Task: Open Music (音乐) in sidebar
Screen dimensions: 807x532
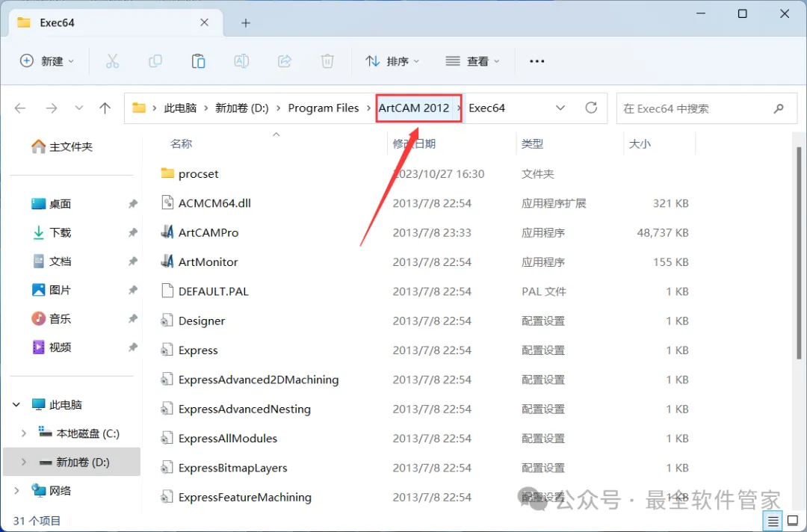Action: click(x=51, y=318)
